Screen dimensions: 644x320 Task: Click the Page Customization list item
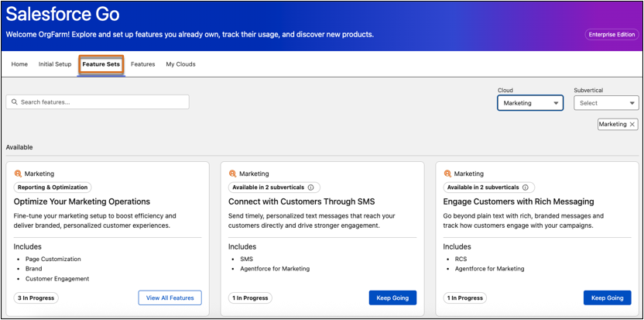53,259
